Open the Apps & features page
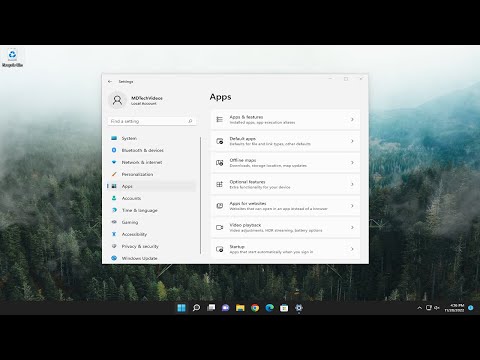 285,119
